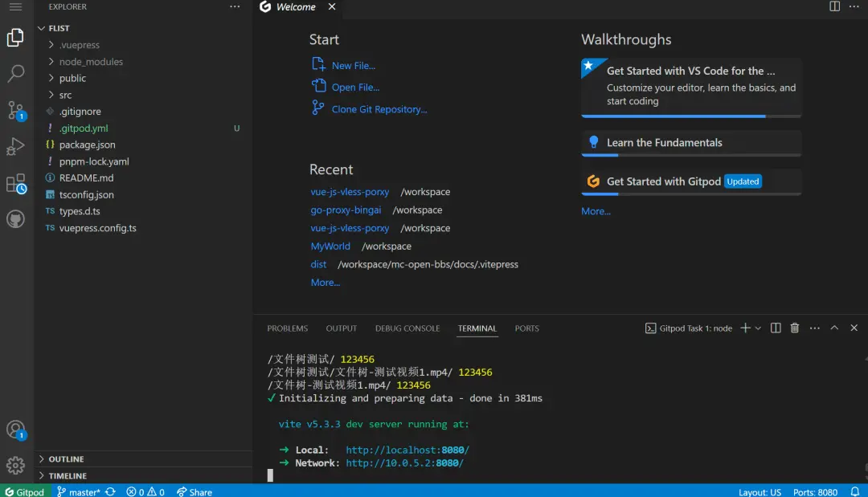Expand the node_modules folder
This screenshot has height=497, width=868.
point(90,62)
